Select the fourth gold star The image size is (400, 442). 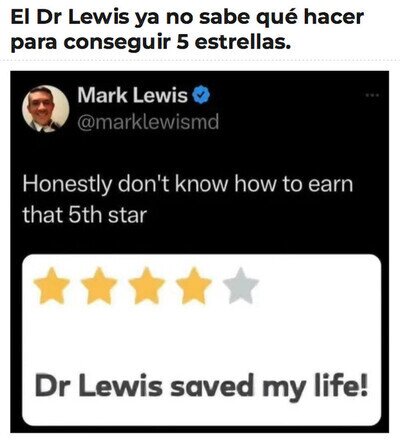coord(194,286)
